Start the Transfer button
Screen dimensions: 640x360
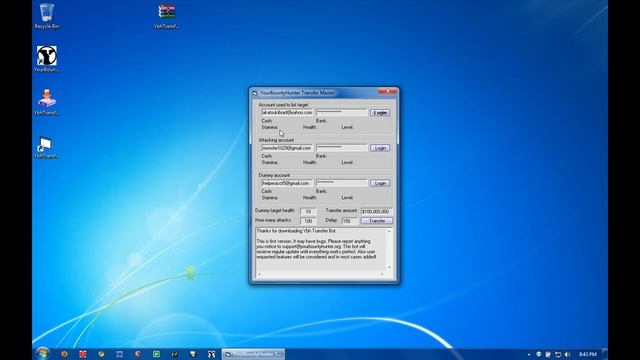pyautogui.click(x=377, y=221)
